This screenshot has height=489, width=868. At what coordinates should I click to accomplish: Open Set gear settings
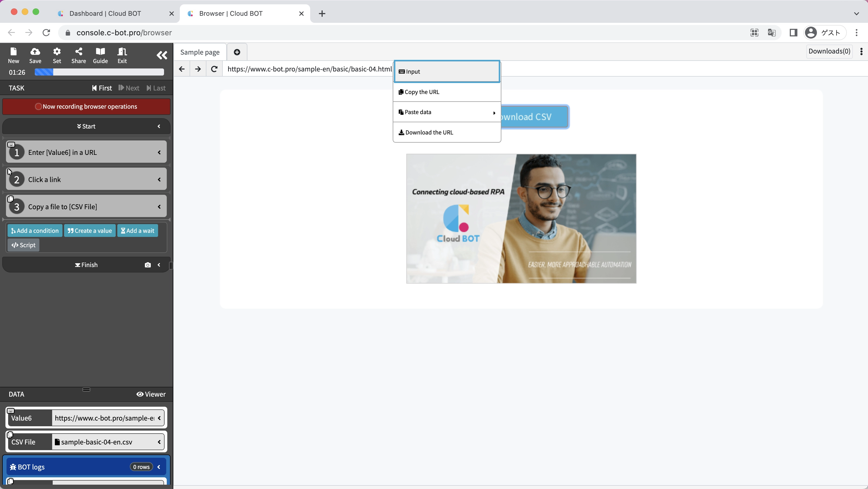57,55
